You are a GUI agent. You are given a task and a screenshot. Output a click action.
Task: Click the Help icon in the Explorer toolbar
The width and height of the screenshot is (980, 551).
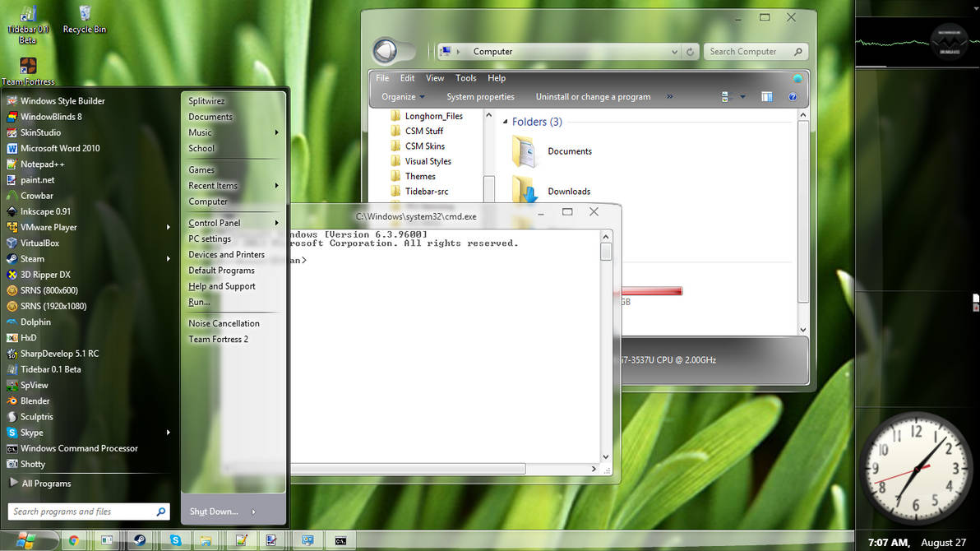tap(792, 96)
